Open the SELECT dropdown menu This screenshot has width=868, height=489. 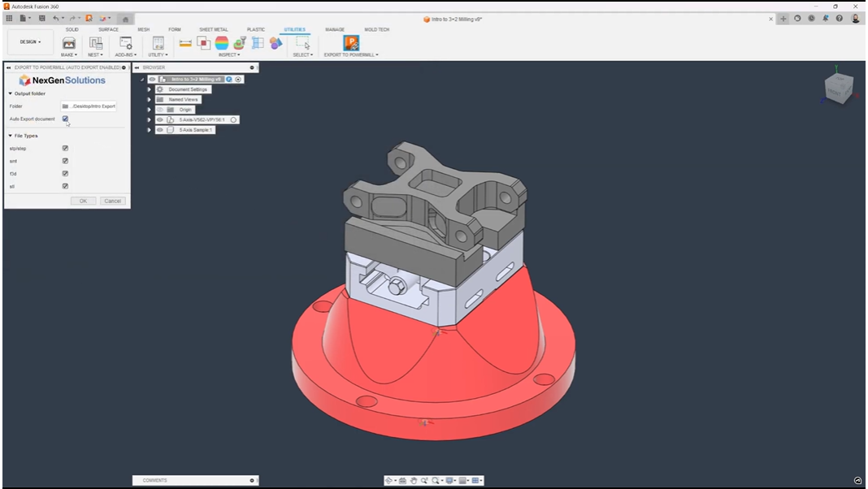click(303, 54)
